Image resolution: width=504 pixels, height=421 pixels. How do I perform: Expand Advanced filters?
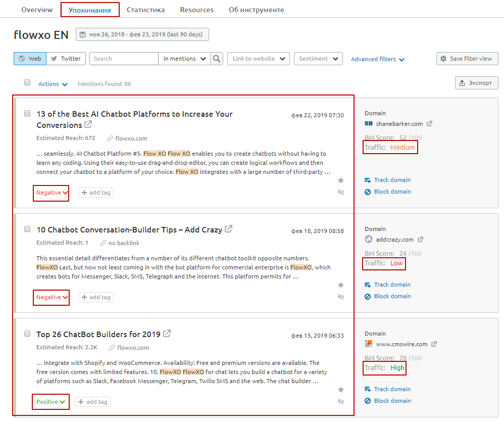[377, 59]
